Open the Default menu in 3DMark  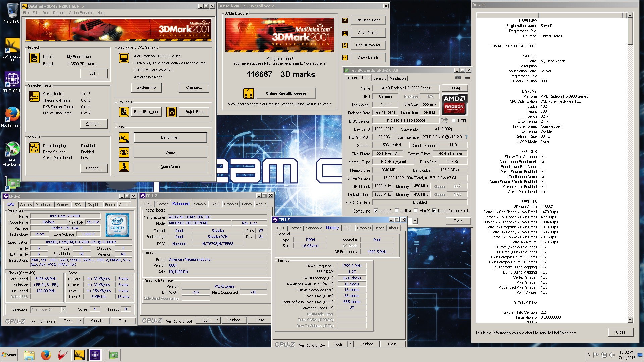[59, 13]
